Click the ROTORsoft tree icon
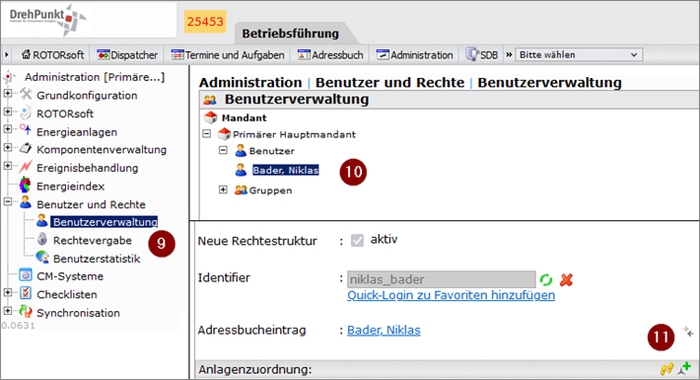 (26, 112)
